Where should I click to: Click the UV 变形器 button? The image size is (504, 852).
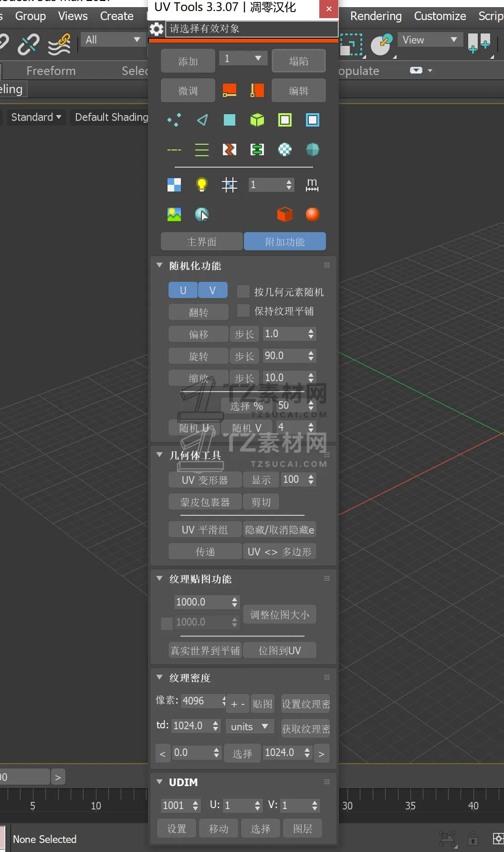coord(205,480)
